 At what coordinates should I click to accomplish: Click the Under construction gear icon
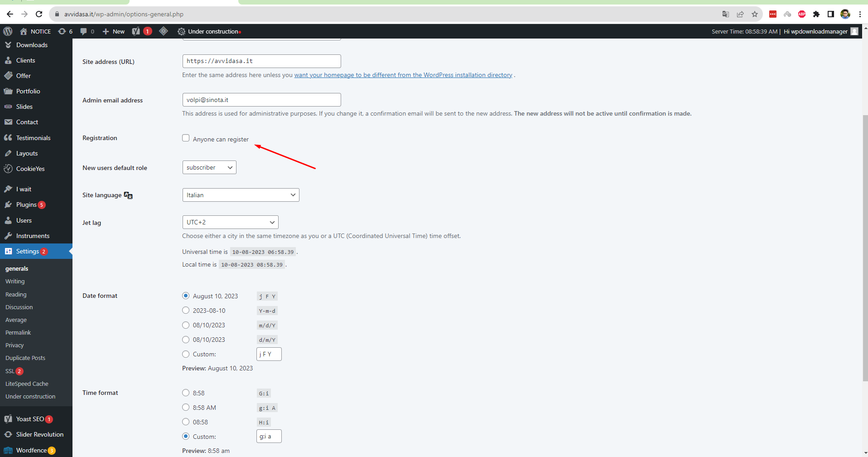point(181,31)
